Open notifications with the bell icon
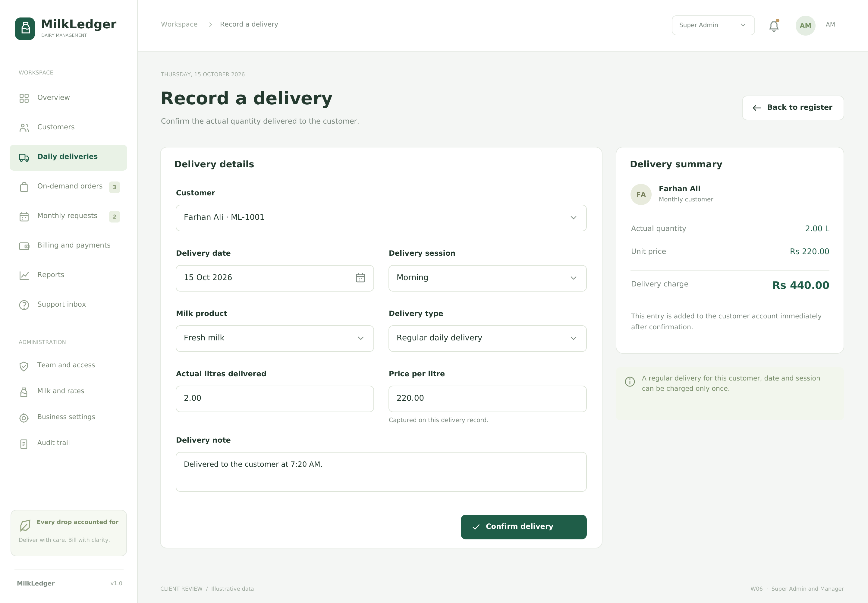This screenshot has width=868, height=603. pyautogui.click(x=774, y=26)
